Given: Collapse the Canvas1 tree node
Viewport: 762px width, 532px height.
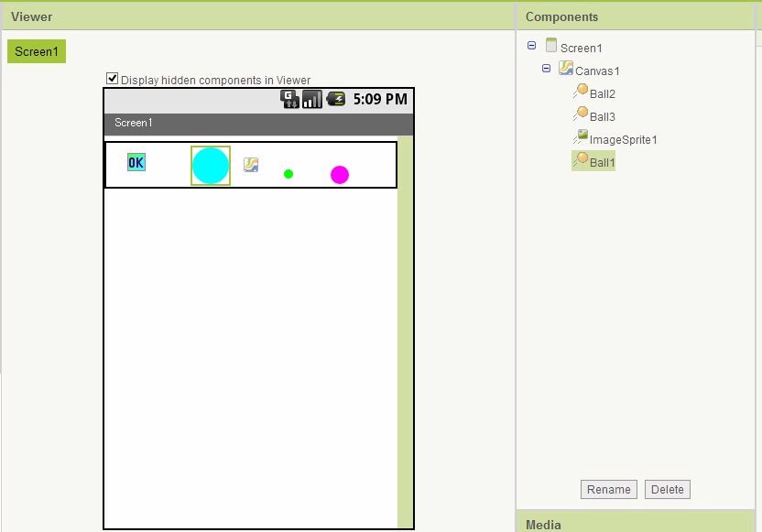Looking at the screenshot, I should 547,69.
